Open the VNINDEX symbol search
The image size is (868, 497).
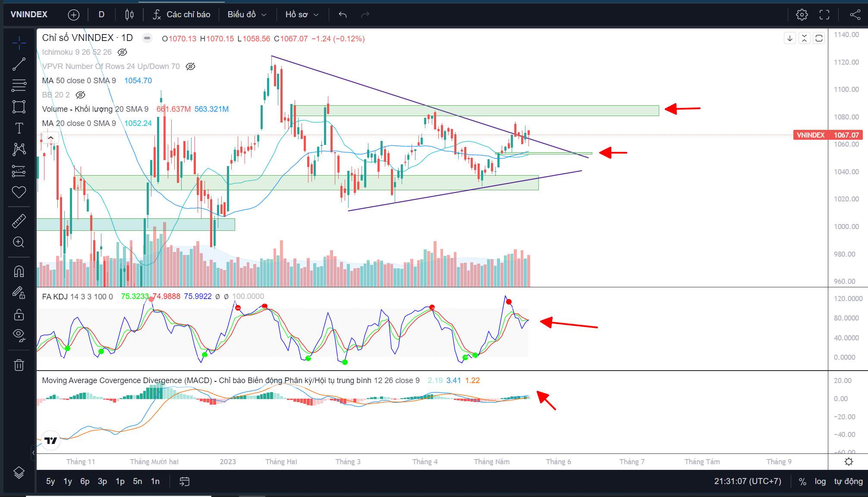29,15
